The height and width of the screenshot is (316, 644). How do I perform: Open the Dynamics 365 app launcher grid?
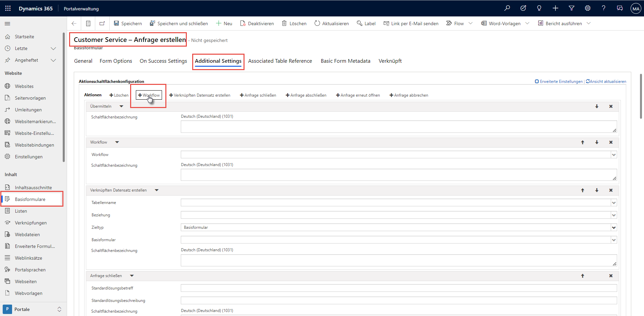(x=8, y=8)
